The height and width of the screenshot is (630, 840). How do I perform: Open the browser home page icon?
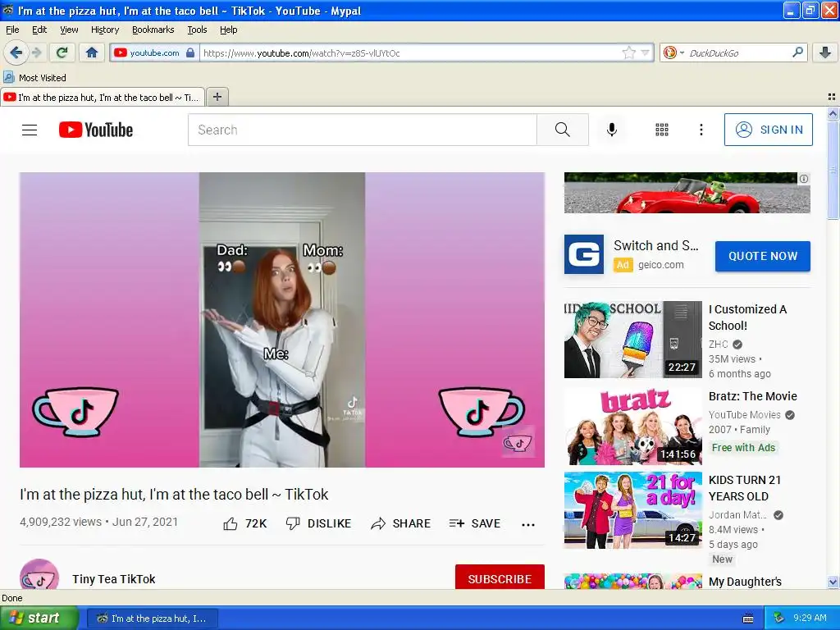click(x=92, y=52)
